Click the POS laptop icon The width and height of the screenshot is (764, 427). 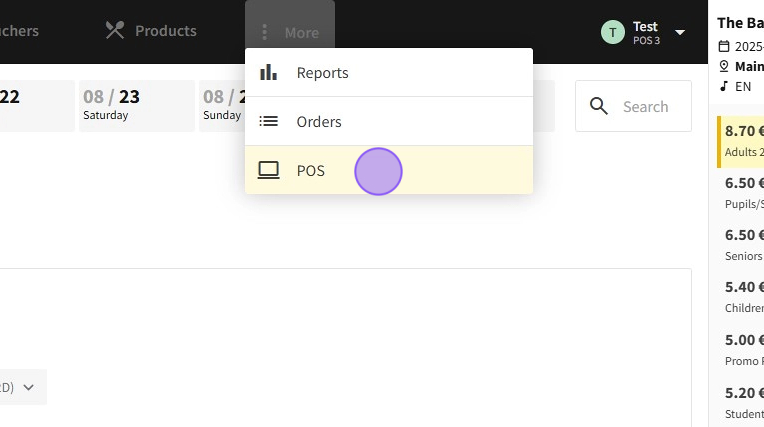pyautogui.click(x=268, y=170)
